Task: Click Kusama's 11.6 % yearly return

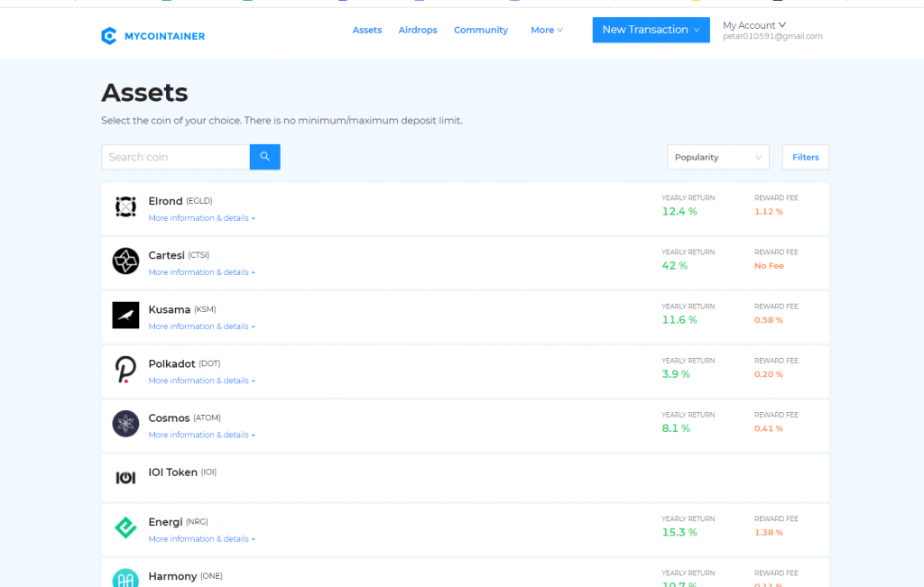Action: tap(679, 320)
